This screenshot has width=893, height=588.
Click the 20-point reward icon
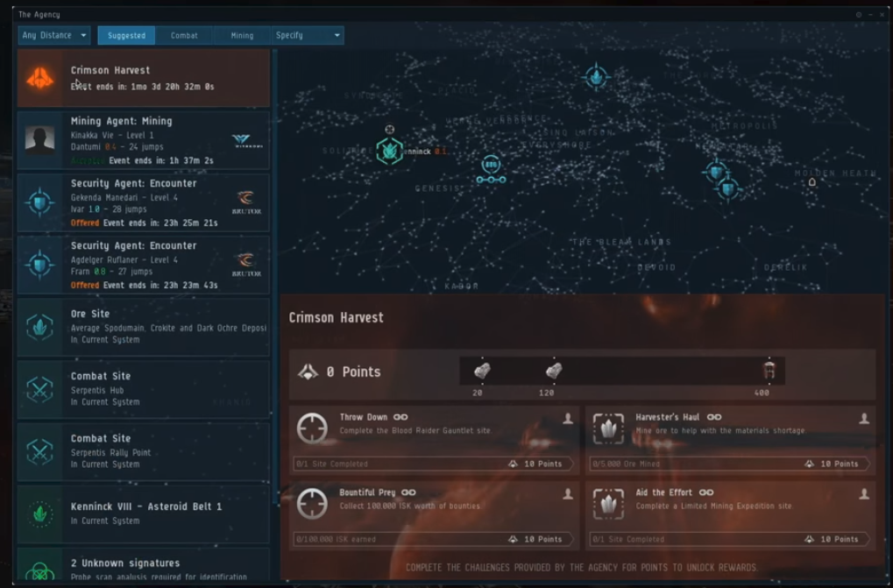tap(482, 372)
